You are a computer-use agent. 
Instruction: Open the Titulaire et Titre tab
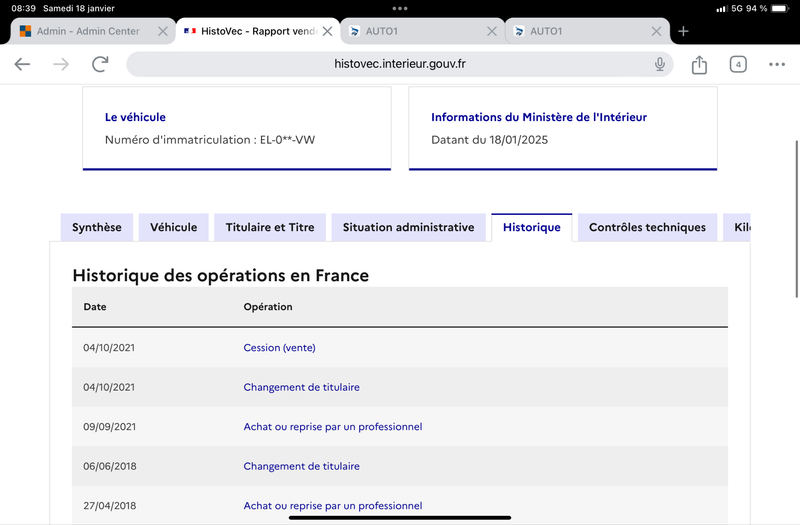[270, 228]
